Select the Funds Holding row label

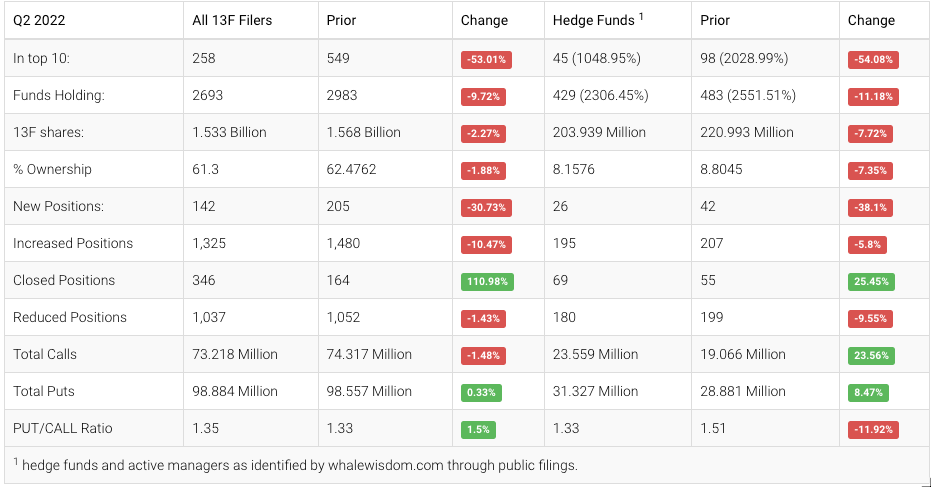pyautogui.click(x=57, y=96)
